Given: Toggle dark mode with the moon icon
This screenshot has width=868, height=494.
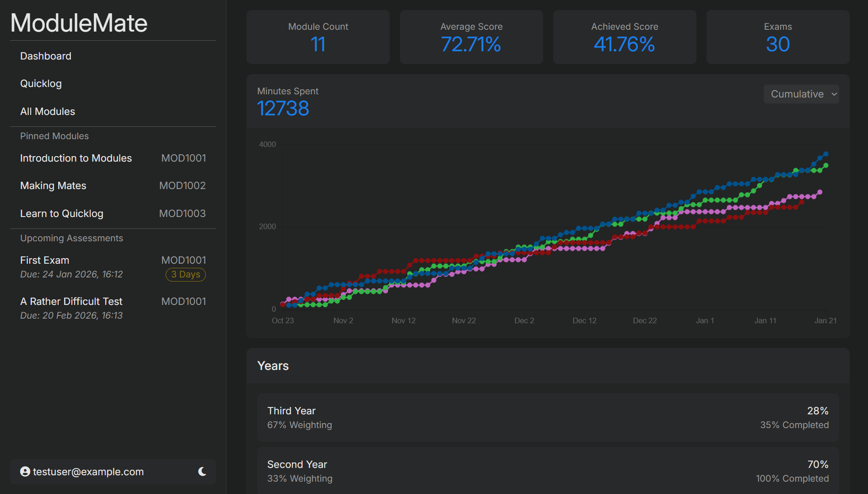Looking at the screenshot, I should click(203, 472).
